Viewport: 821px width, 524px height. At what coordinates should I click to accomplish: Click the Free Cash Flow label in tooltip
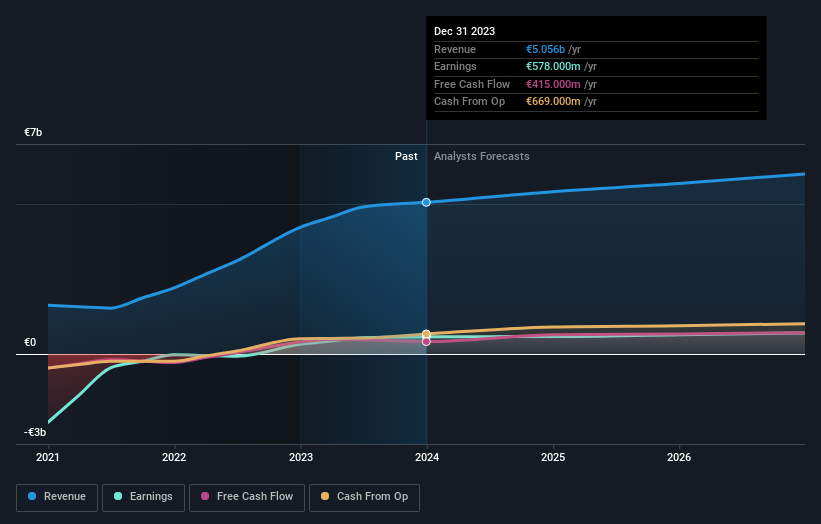472,84
